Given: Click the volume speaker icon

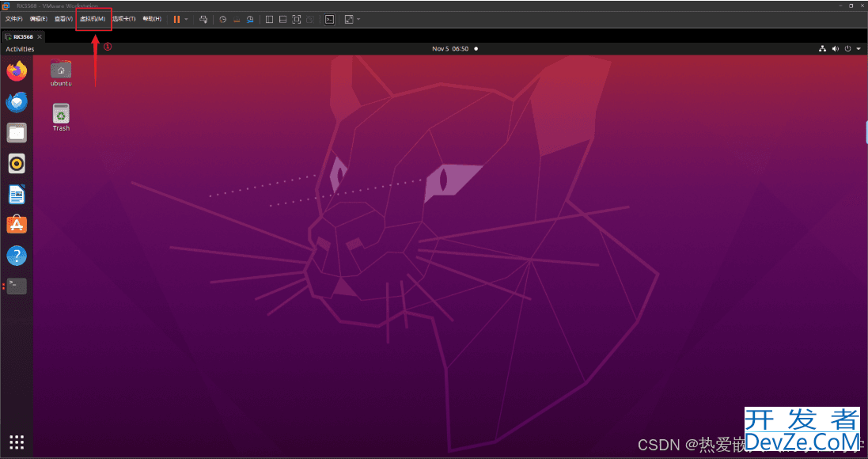Looking at the screenshot, I should point(836,49).
